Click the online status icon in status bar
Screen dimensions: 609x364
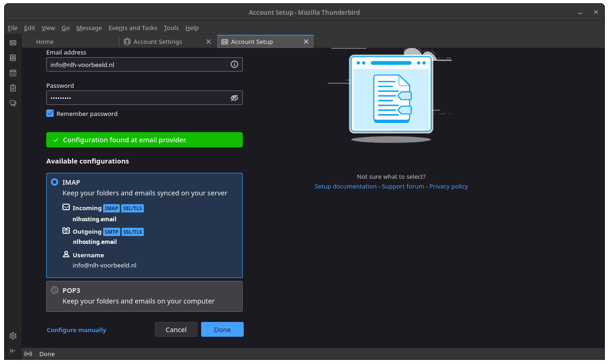(28, 354)
